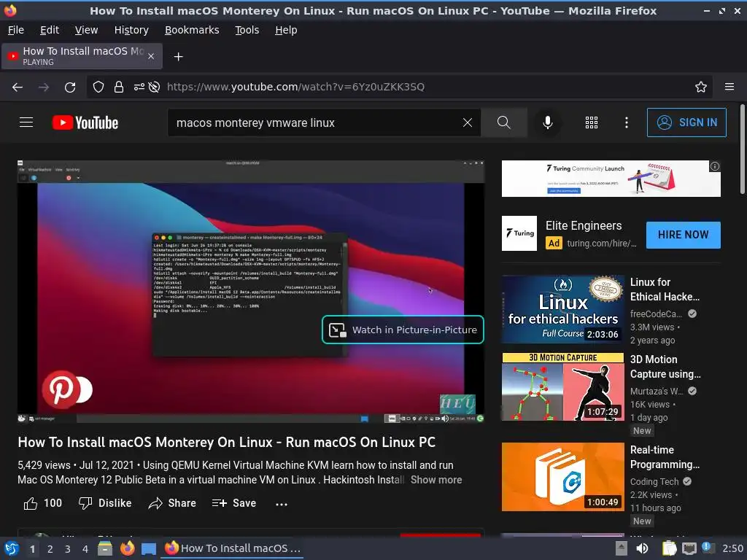
Task: Open the Bookmarks menu
Action: tap(192, 30)
